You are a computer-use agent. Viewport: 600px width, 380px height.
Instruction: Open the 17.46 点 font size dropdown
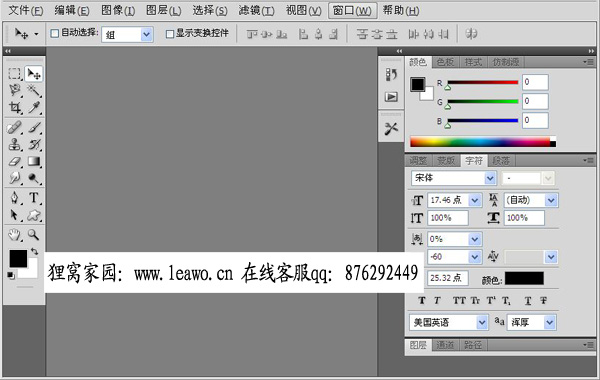tap(475, 200)
